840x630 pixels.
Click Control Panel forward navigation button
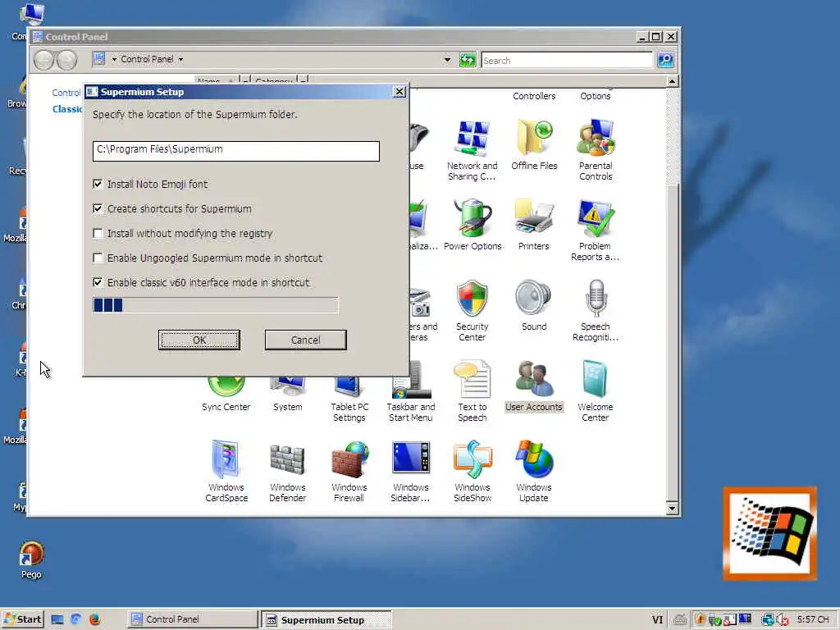point(66,60)
